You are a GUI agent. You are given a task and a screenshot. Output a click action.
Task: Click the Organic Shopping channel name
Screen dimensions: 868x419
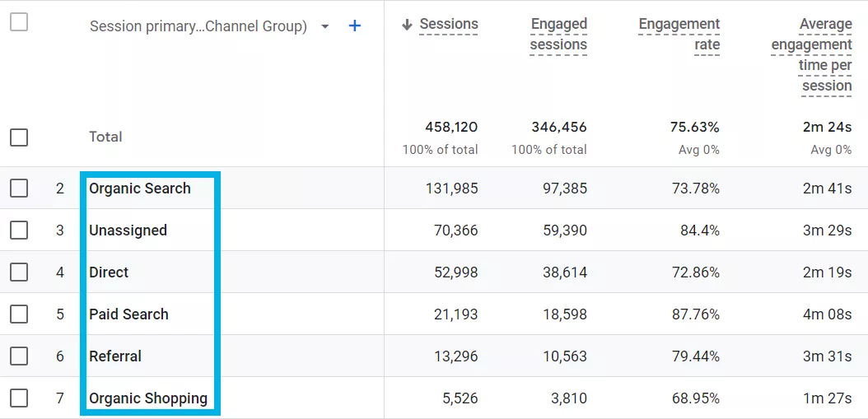tap(148, 398)
